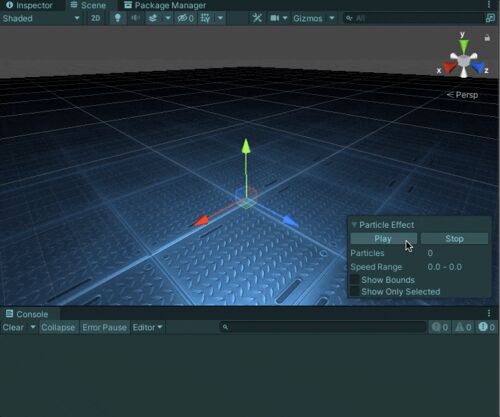500x417 pixels.
Task: Toggle console Collapse
Action: coord(58,327)
